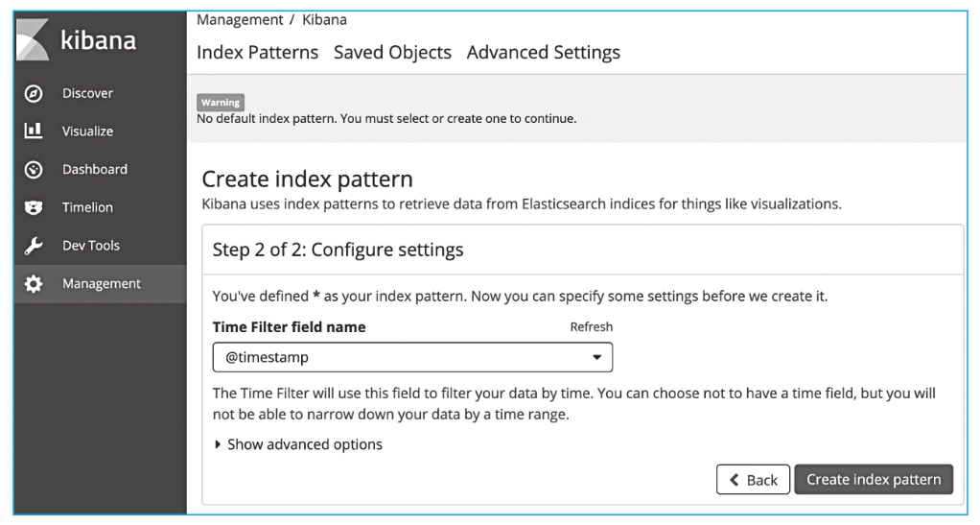Image resolution: width=980 pixels, height=525 pixels.
Task: Select the Management gear icon
Action: click(x=34, y=284)
